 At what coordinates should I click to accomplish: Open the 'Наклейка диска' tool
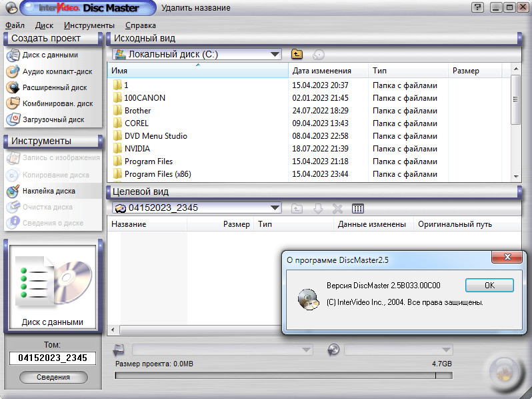click(49, 191)
